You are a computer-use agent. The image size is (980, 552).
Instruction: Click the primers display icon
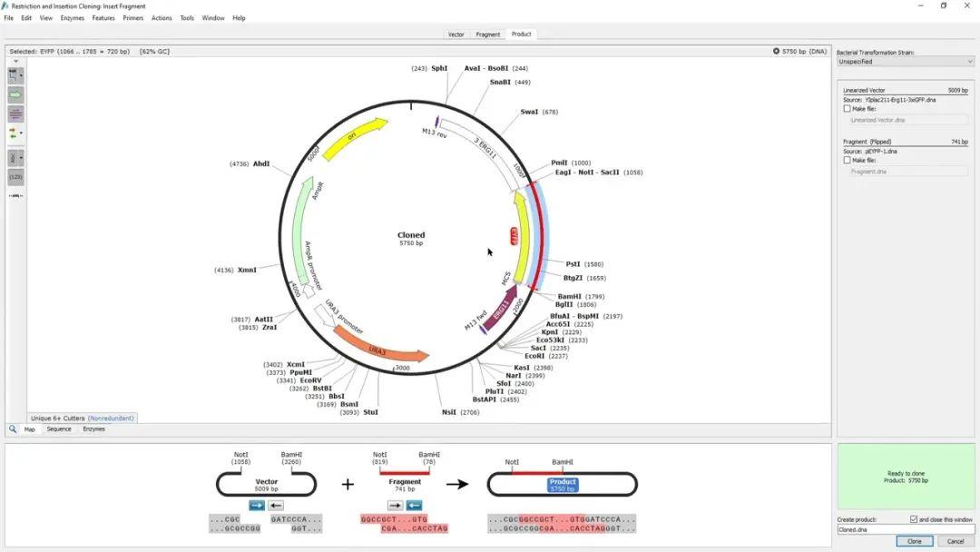click(x=13, y=132)
